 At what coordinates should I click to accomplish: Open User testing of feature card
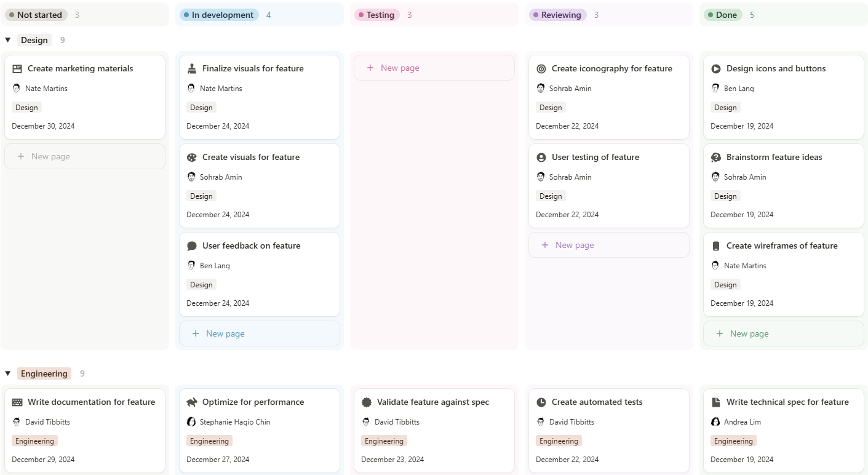[x=609, y=186]
